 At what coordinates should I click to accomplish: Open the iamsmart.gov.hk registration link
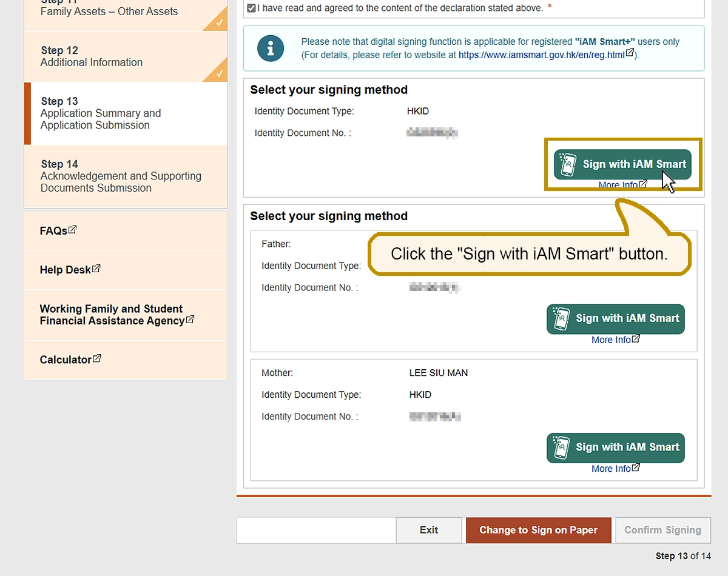coord(541,55)
